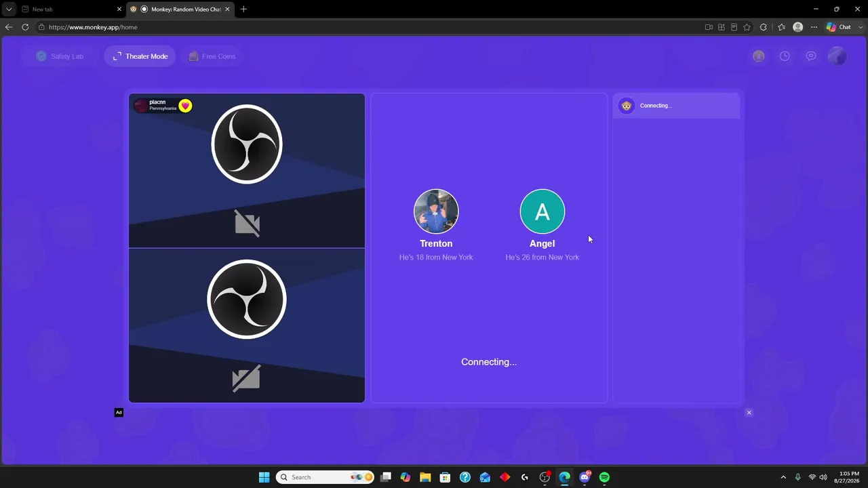
Task: Click the center Connecting... status text
Action: click(489, 362)
